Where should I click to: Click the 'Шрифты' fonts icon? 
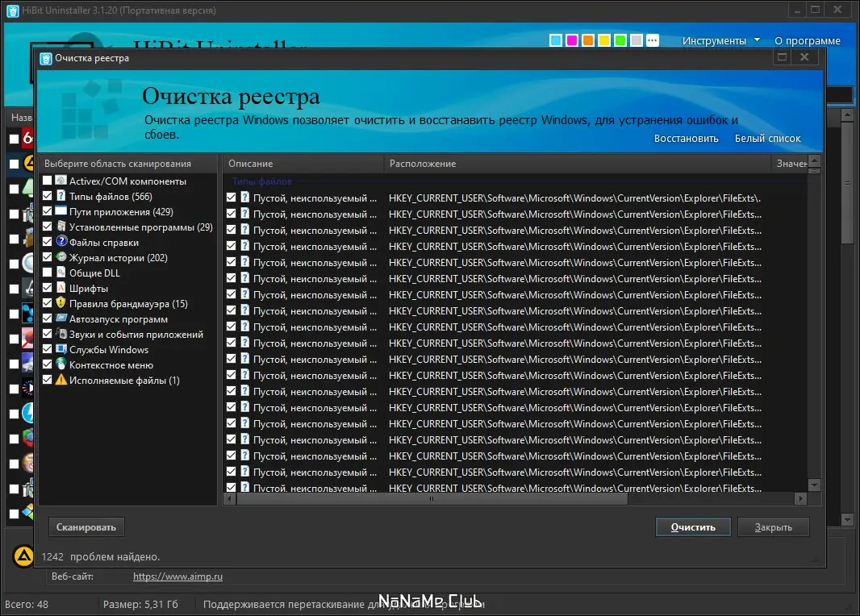(x=61, y=288)
